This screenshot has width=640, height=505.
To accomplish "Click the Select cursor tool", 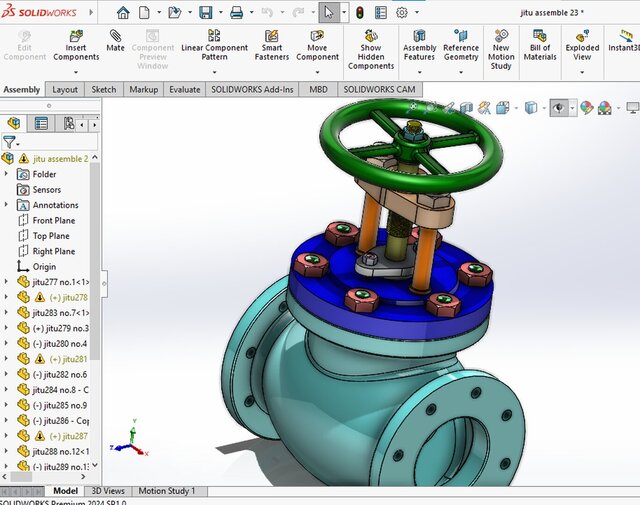I will click(x=329, y=13).
